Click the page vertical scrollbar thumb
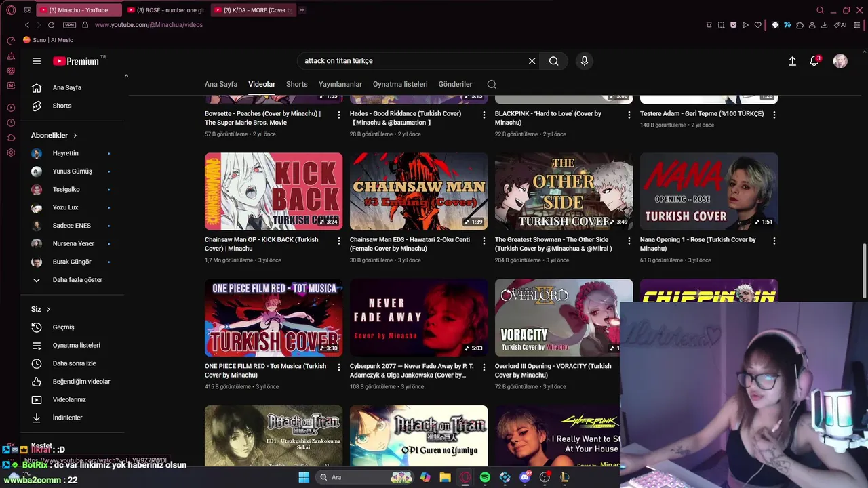 coord(863,270)
